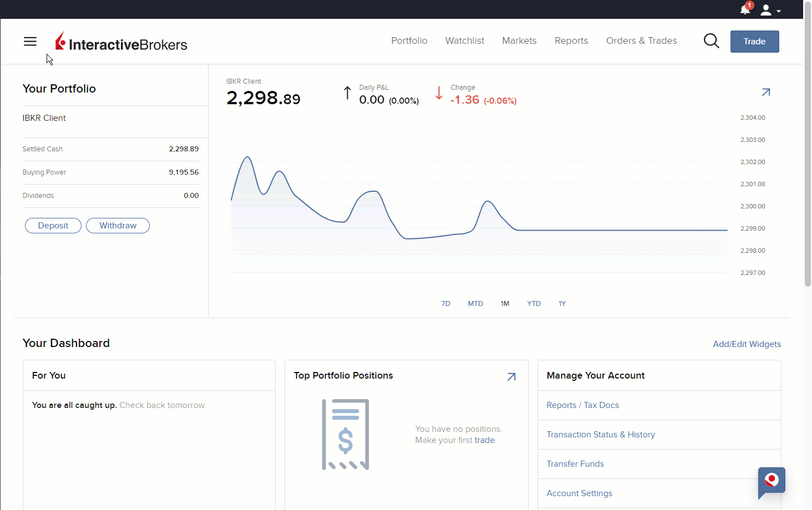This screenshot has width=812, height=510.
Task: Open the notifications bell
Action: (x=745, y=9)
